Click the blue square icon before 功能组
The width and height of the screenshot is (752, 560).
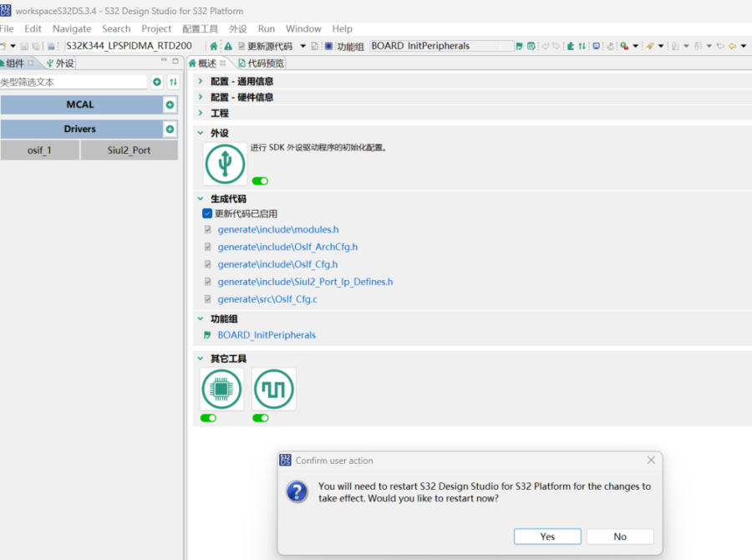[328, 46]
